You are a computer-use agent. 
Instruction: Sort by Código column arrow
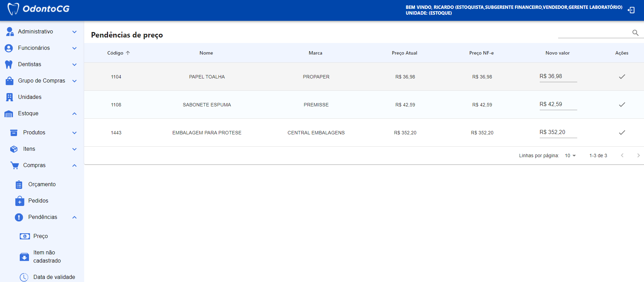pos(128,53)
